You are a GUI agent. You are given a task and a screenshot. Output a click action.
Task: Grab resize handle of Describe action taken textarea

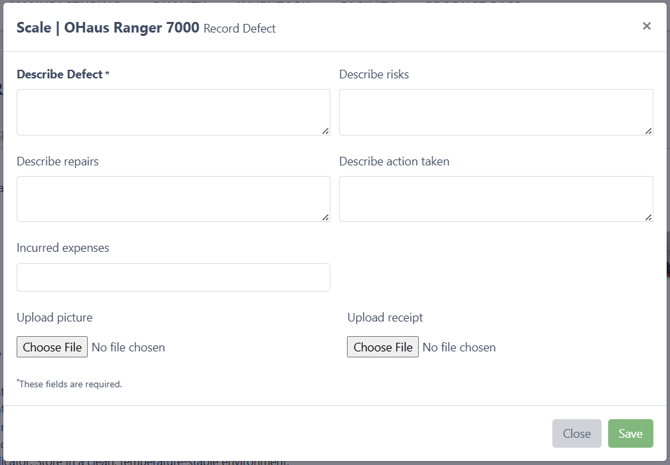tap(649, 218)
